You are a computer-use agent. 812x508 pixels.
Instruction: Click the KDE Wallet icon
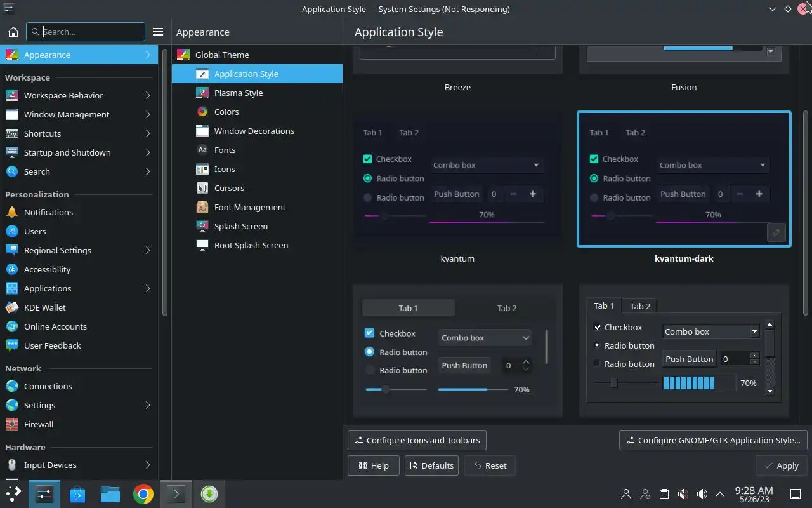(x=12, y=307)
